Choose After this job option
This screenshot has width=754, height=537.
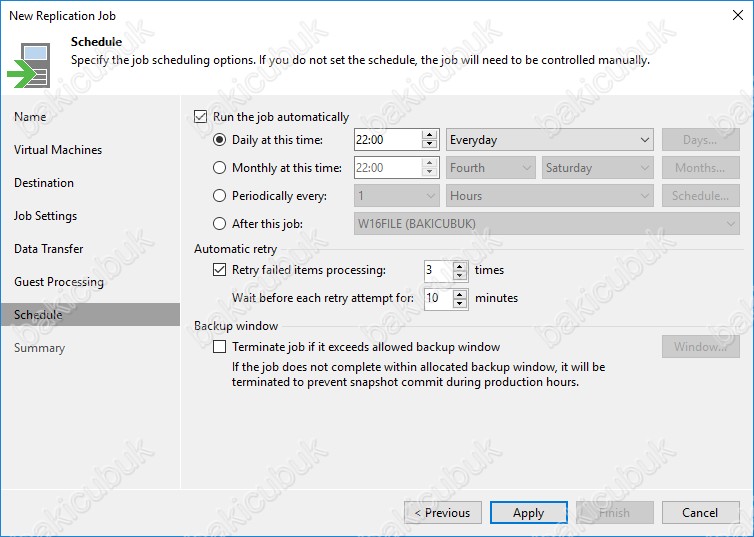pos(219,224)
